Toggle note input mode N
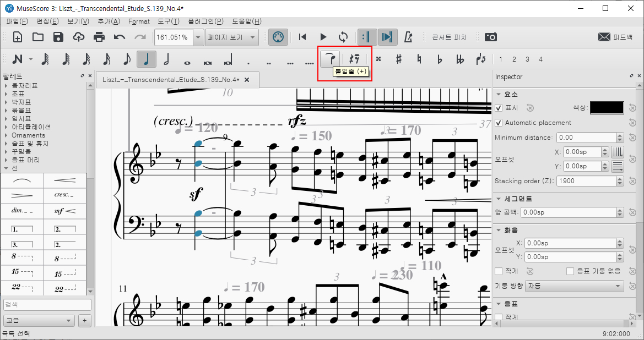Viewport: 644px width, 340px height. [x=17, y=59]
